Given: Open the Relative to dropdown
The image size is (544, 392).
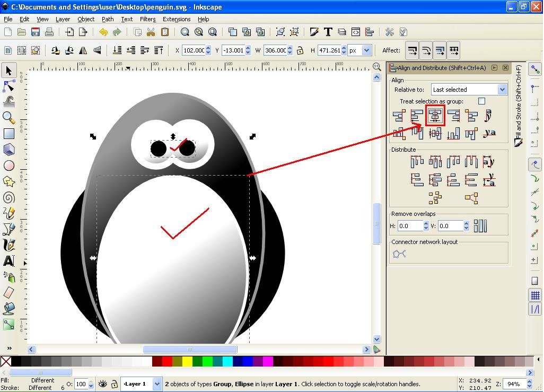Looking at the screenshot, I should pyautogui.click(x=469, y=89).
